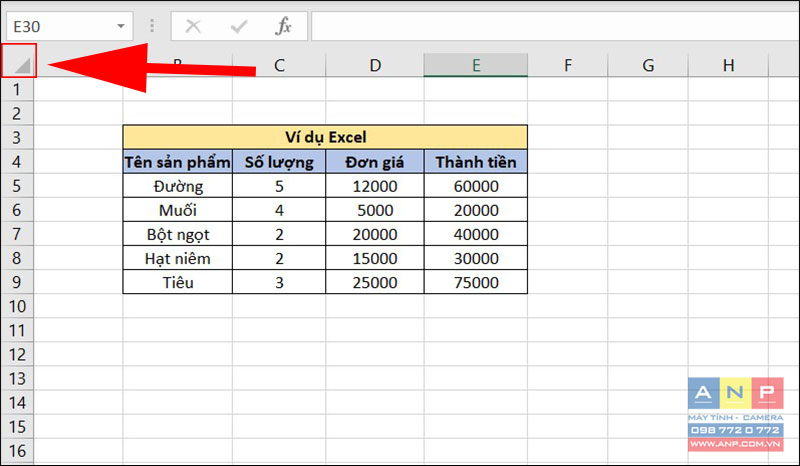Viewport: 800px width, 466px height.
Task: Select row 4 header
Action: coord(17,162)
